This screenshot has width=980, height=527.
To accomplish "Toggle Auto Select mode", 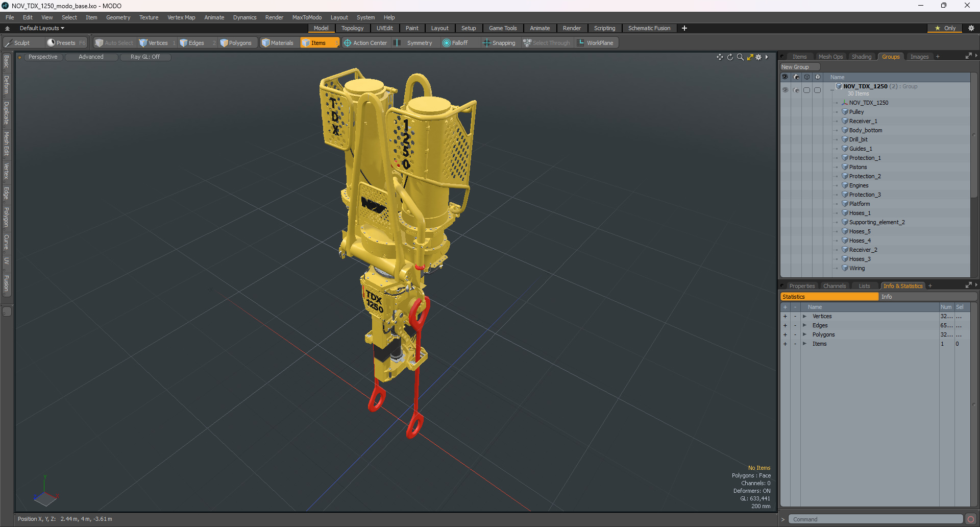I will (114, 43).
